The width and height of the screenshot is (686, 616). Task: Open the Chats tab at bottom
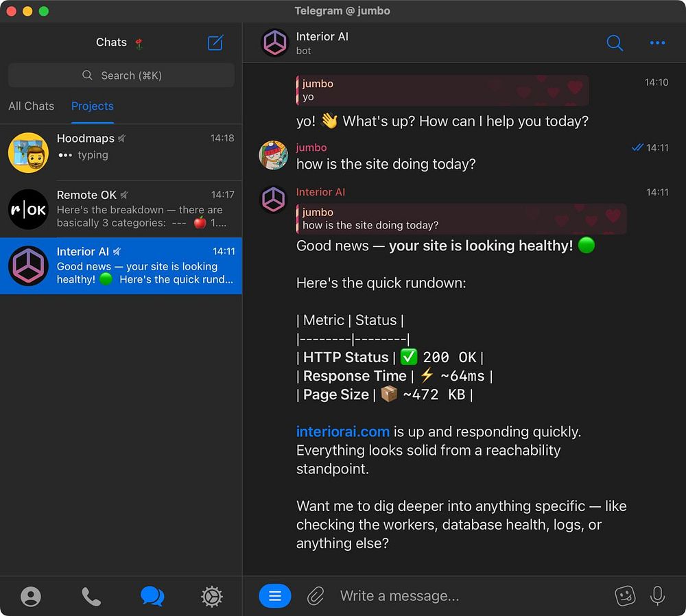(152, 596)
